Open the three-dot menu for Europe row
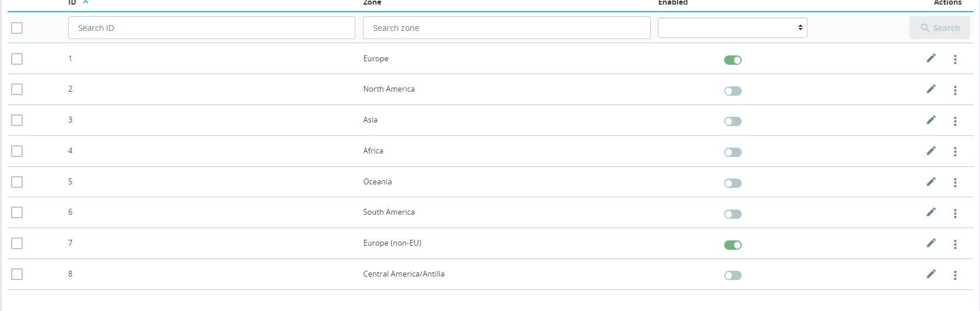980x311 pixels. pos(955,60)
